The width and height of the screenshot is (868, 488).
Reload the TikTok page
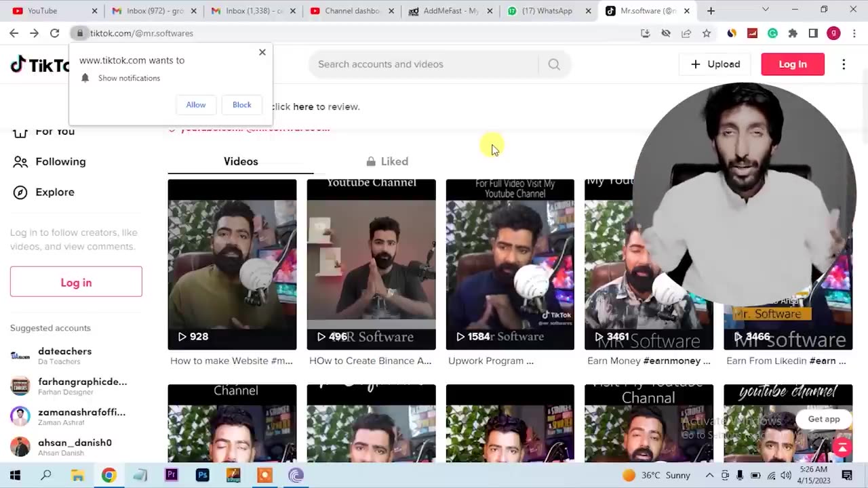click(x=54, y=33)
